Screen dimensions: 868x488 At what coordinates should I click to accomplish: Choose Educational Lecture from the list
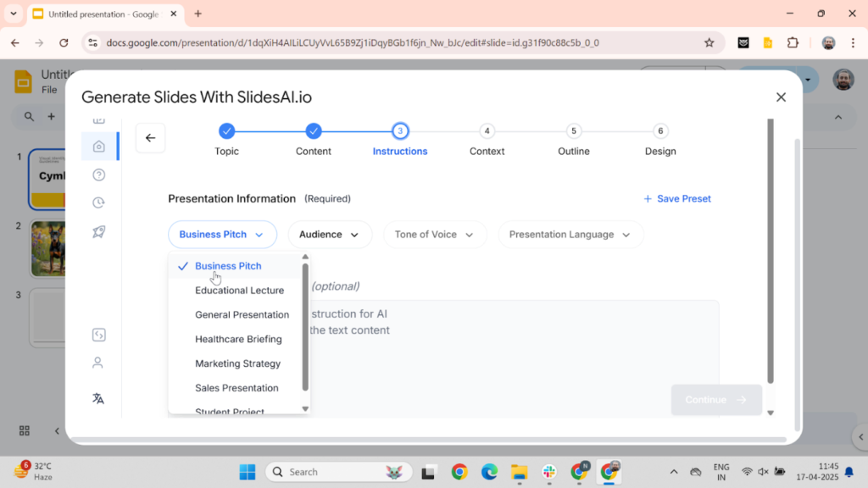239,291
